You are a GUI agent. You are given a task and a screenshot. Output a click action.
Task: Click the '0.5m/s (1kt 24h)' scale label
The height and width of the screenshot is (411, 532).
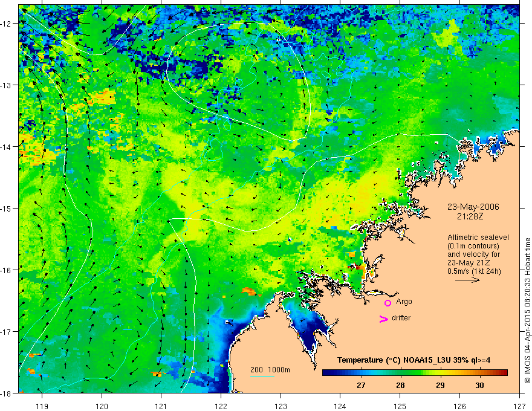(474, 271)
